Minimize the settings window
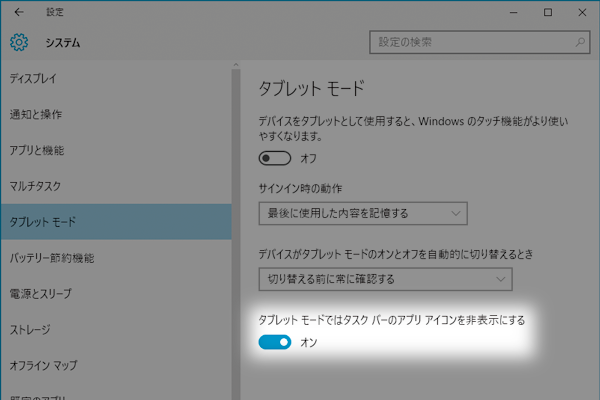 514,12
